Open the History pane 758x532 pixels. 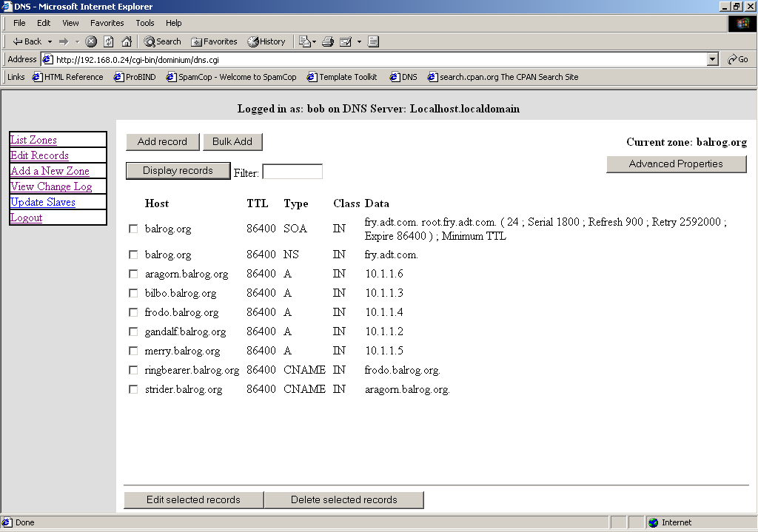pyautogui.click(x=266, y=41)
